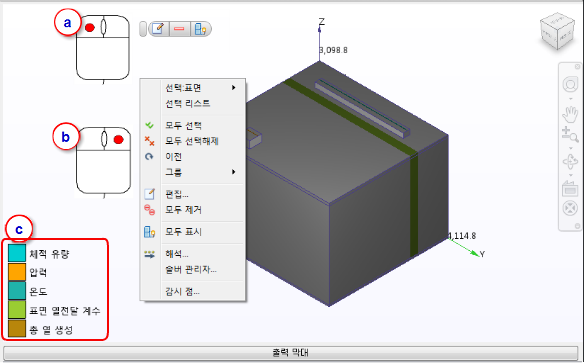This screenshot has width=584, height=363.
Task: Select the long slot on the box top
Action: 362,108
